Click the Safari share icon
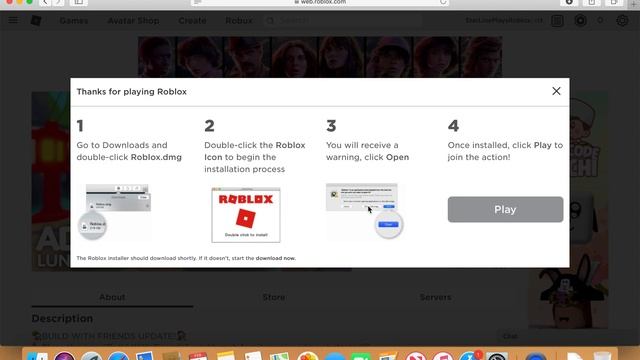Screen dimensions: 640x360 [591, 2]
